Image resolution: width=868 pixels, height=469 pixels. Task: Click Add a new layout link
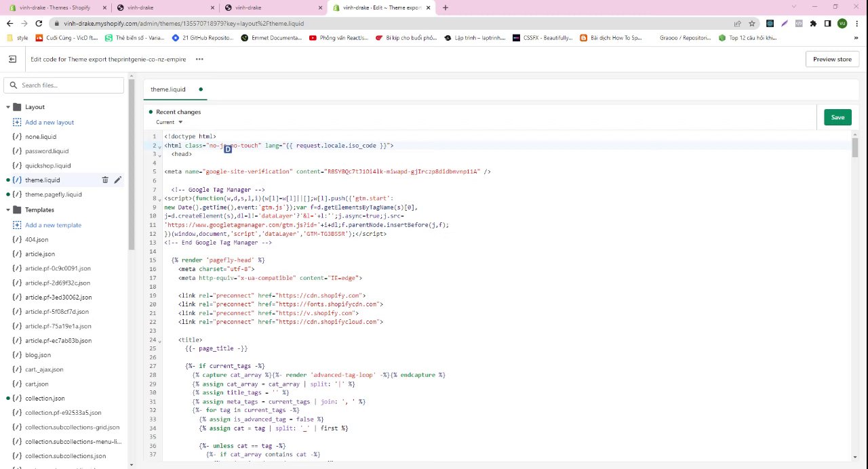50,123
